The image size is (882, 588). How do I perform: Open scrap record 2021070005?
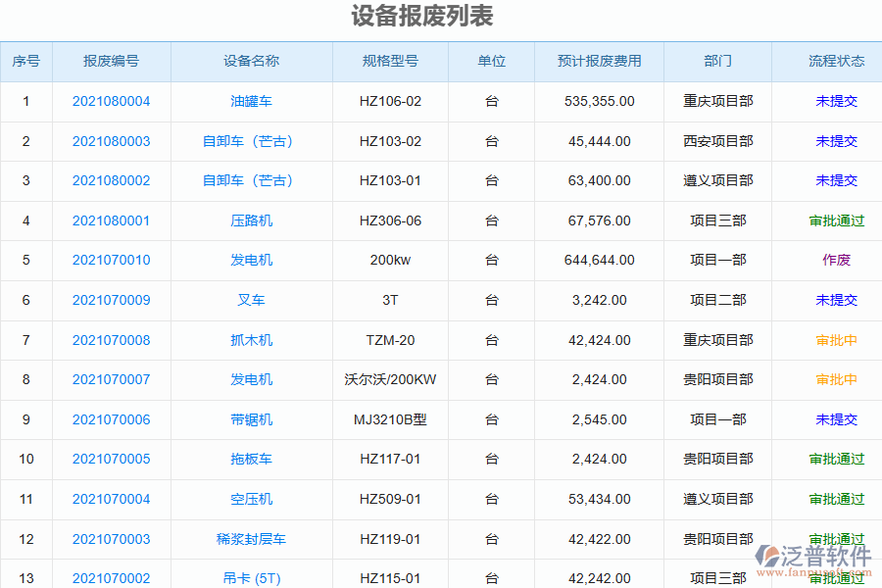point(111,459)
